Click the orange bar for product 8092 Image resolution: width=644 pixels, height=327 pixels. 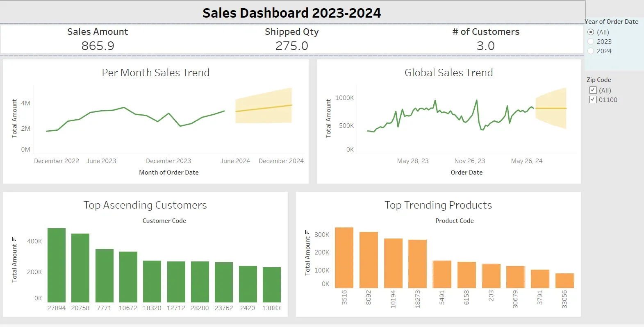coord(369,260)
